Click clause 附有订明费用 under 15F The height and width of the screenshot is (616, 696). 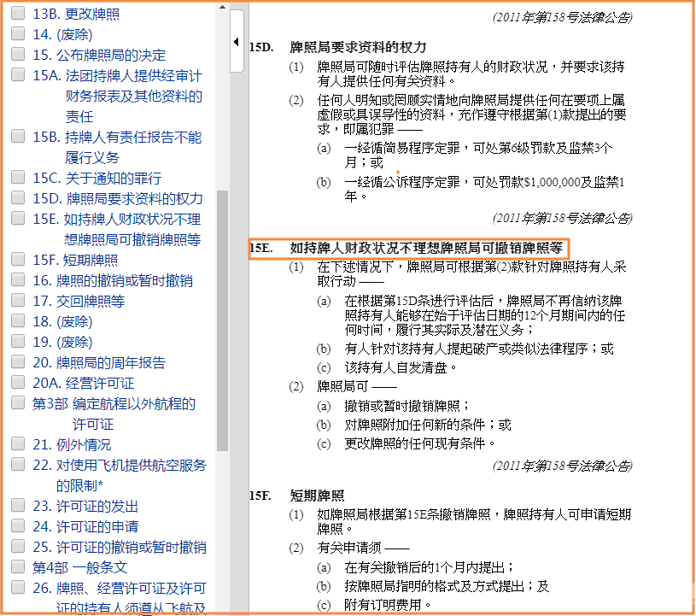(388, 604)
